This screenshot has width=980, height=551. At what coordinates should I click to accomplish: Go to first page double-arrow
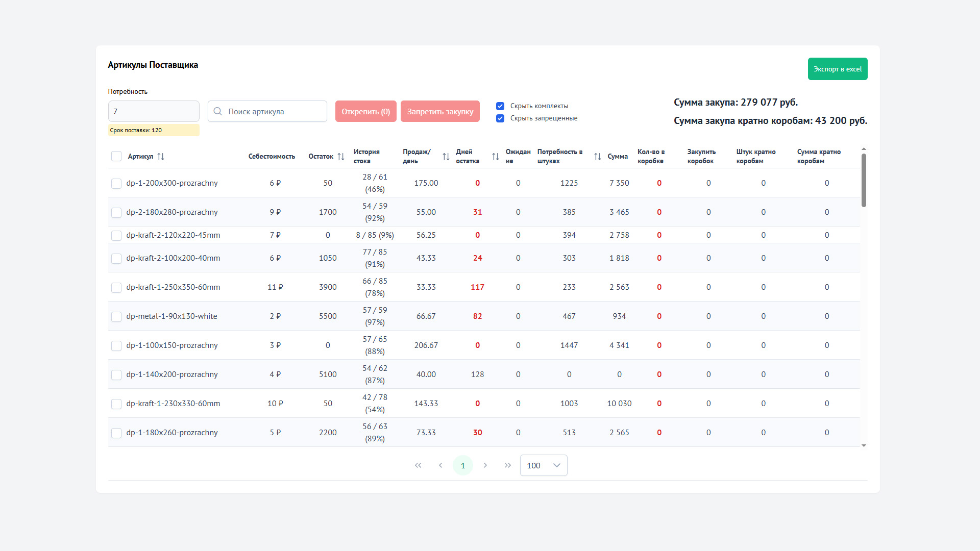[418, 465]
